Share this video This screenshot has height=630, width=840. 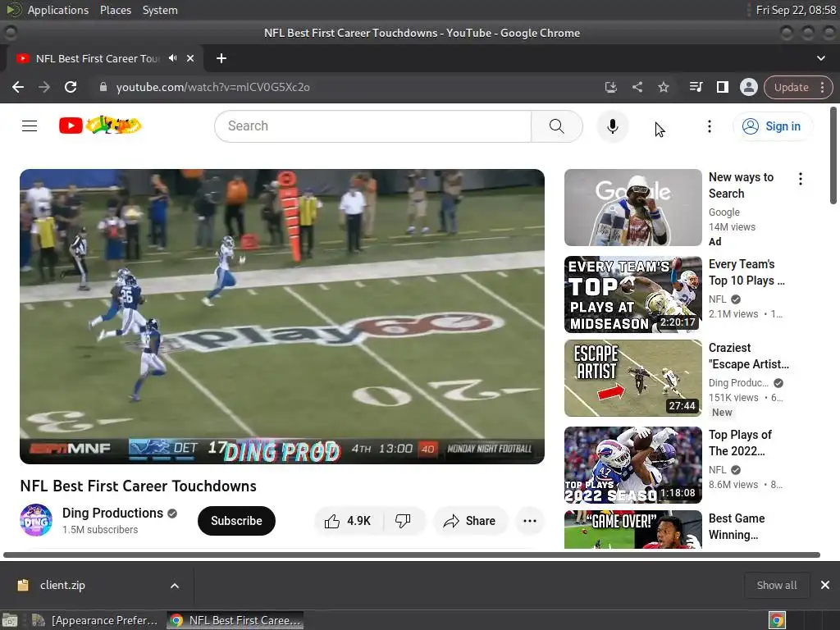tap(470, 521)
